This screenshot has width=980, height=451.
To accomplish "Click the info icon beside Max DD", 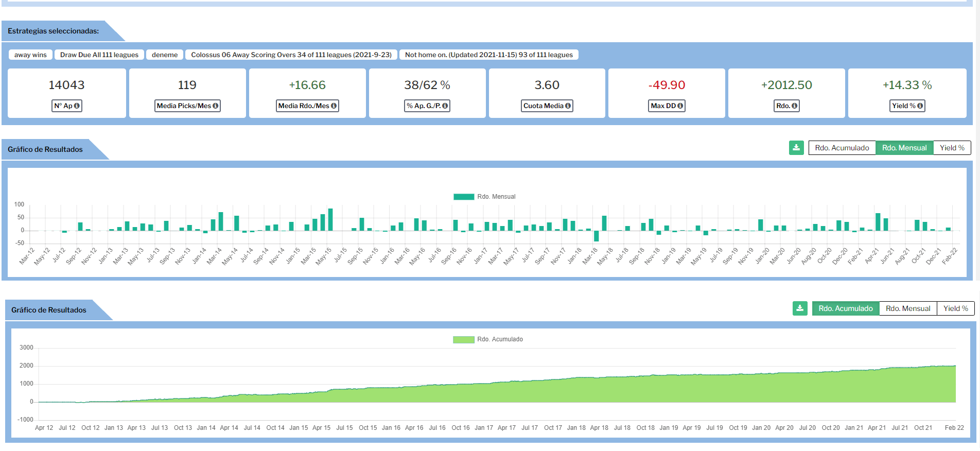I will click(x=680, y=106).
